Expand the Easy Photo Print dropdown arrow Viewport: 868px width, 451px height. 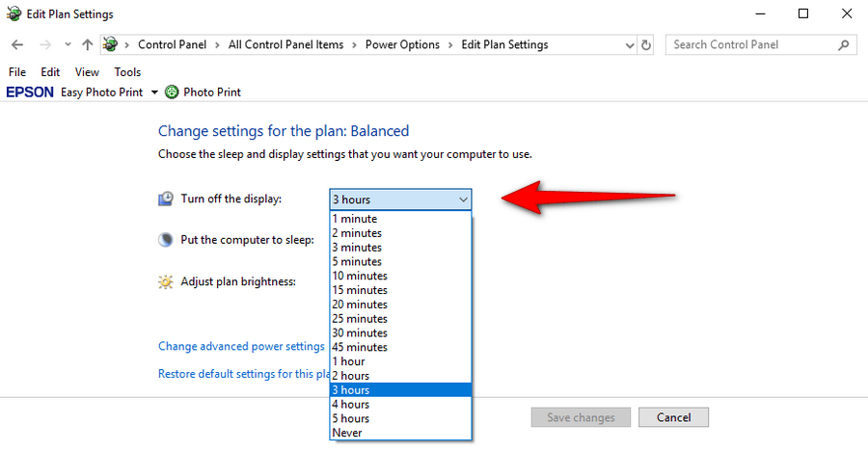coord(154,93)
